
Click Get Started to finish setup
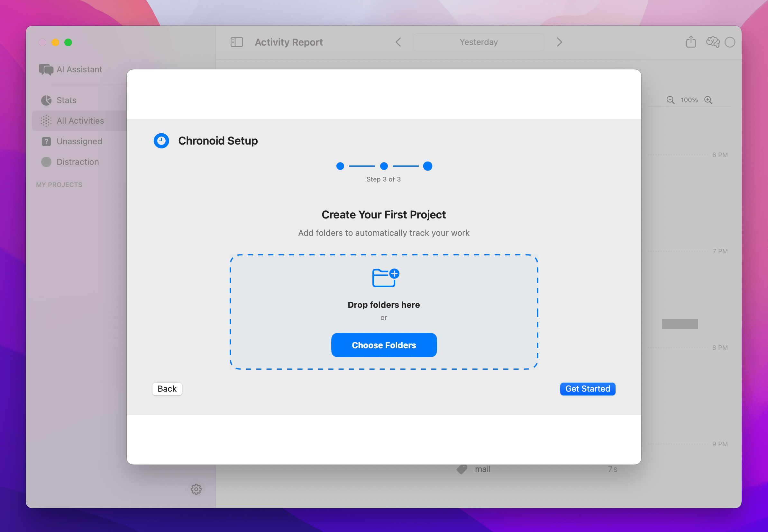point(587,389)
